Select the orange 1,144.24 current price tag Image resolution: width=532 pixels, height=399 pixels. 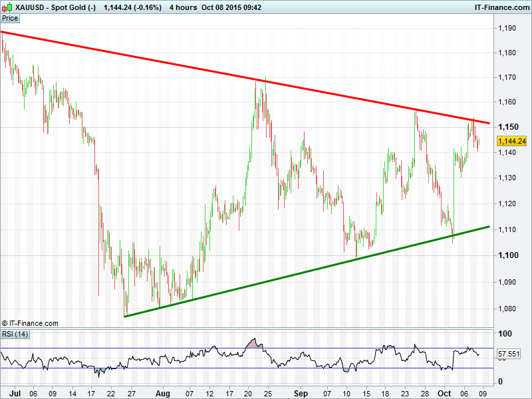click(x=511, y=141)
